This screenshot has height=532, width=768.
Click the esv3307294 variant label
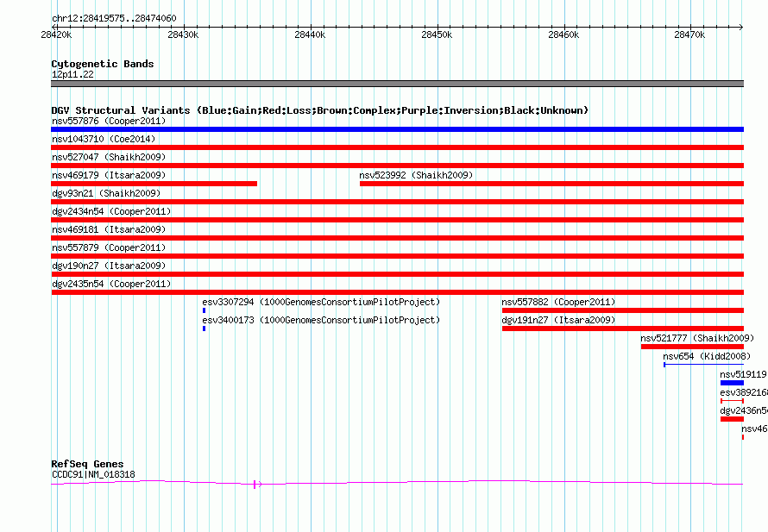[x=321, y=302]
